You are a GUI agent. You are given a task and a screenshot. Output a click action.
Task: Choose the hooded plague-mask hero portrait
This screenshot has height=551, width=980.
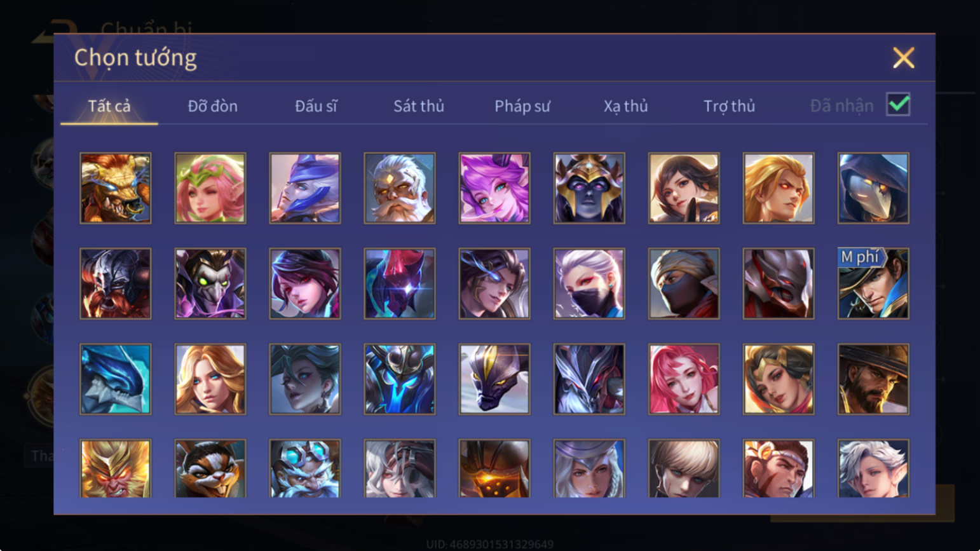click(x=873, y=188)
